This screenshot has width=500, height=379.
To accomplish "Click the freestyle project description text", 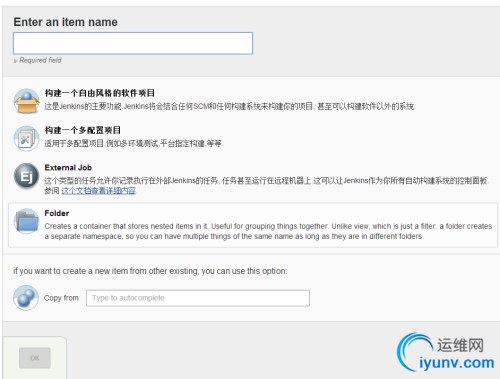I will 230,107.
